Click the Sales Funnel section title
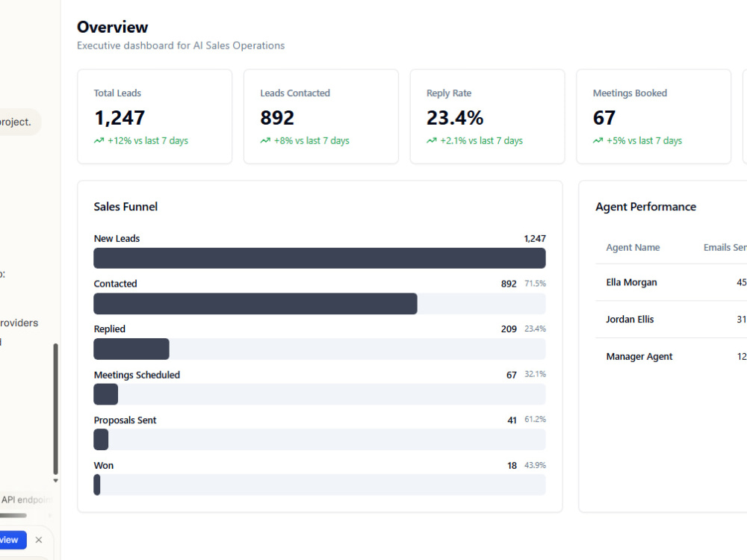This screenshot has height=560, width=747. tap(125, 207)
